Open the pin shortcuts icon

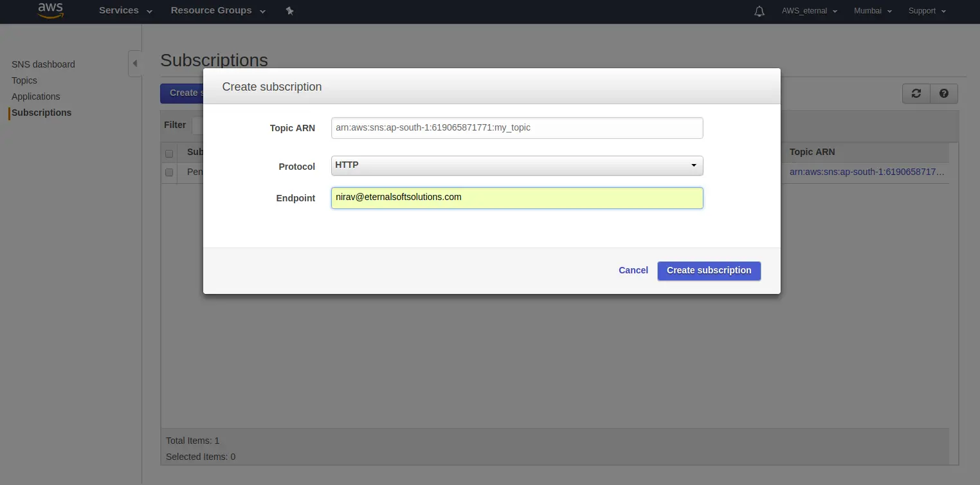click(x=289, y=11)
